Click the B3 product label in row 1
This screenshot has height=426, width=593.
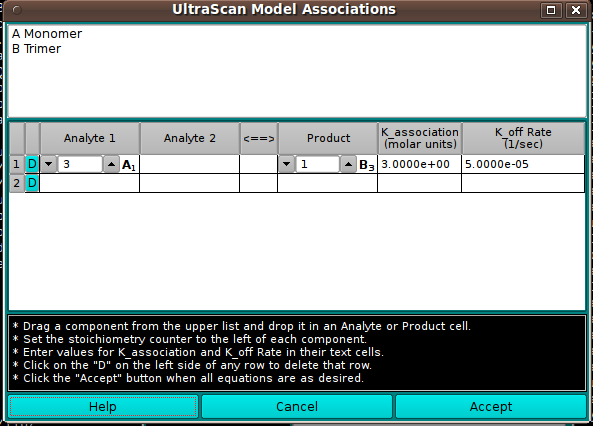coord(367,165)
